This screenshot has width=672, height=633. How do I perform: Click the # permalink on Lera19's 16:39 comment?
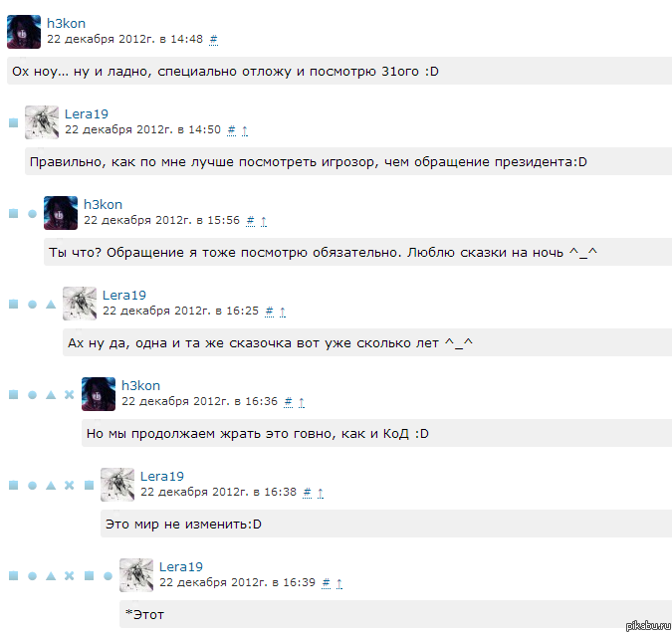(x=326, y=583)
